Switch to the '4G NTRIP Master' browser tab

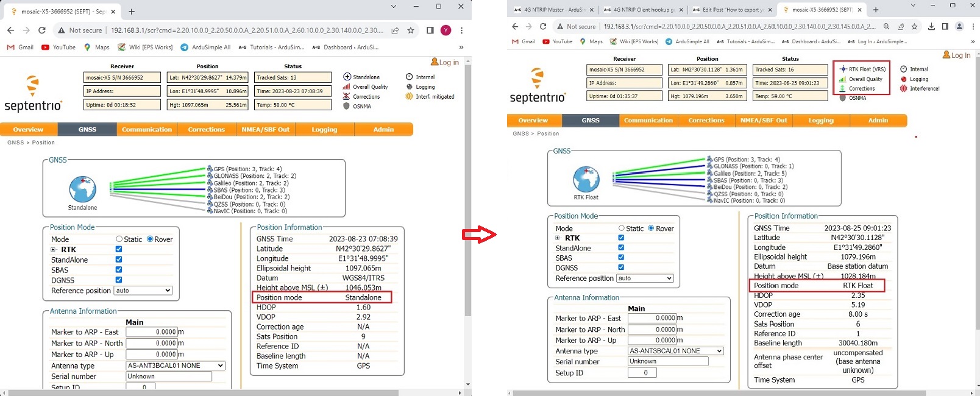(x=552, y=10)
